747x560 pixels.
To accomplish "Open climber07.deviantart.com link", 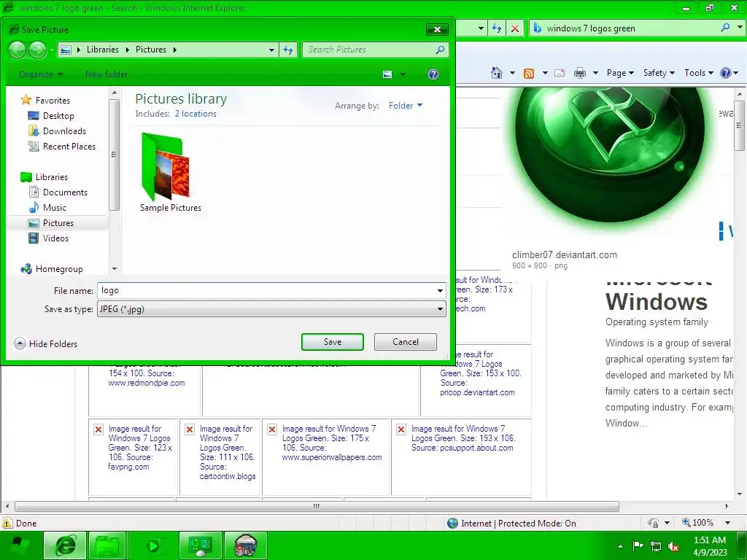I will (565, 254).
